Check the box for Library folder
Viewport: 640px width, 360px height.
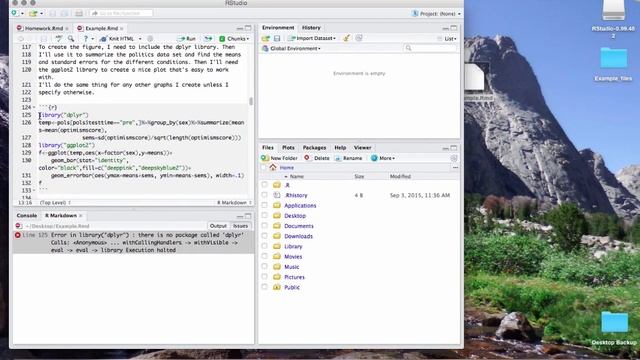[x=264, y=246]
